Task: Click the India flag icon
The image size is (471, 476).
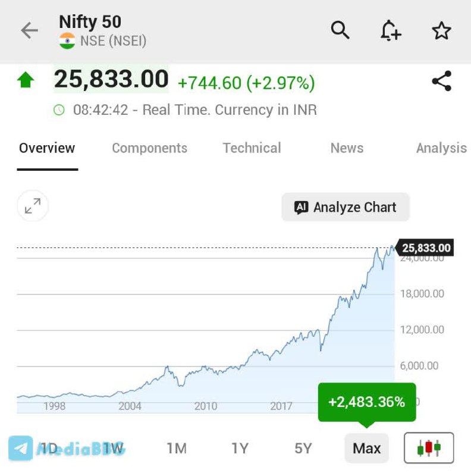Action: coord(67,41)
